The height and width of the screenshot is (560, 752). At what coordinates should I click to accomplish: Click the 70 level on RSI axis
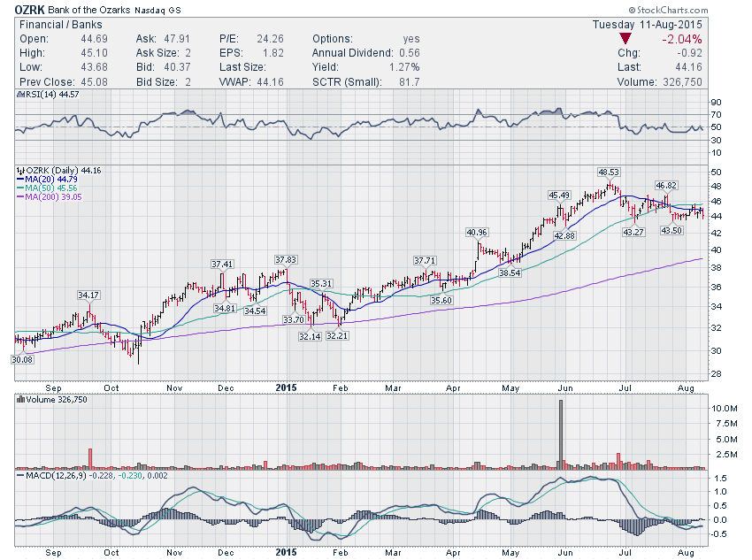pyautogui.click(x=716, y=115)
